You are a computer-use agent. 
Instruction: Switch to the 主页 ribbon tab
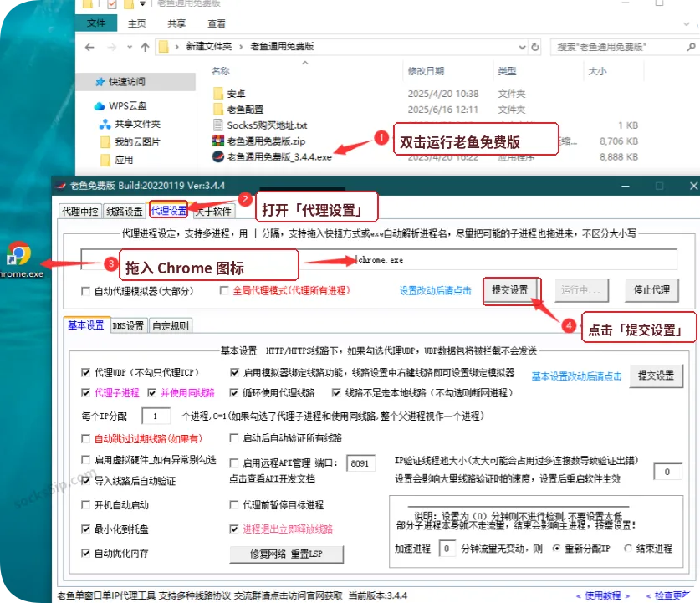(x=136, y=23)
